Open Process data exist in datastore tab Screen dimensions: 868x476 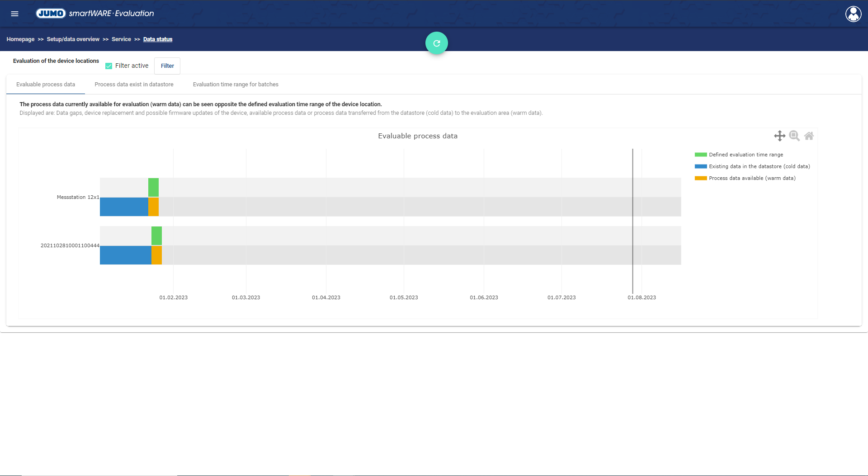click(134, 85)
